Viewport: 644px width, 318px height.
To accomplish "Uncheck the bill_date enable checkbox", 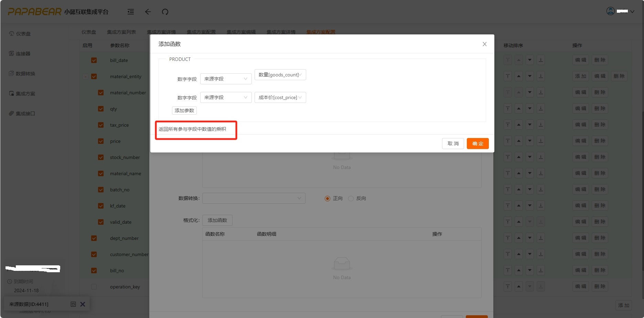I will 94,60.
